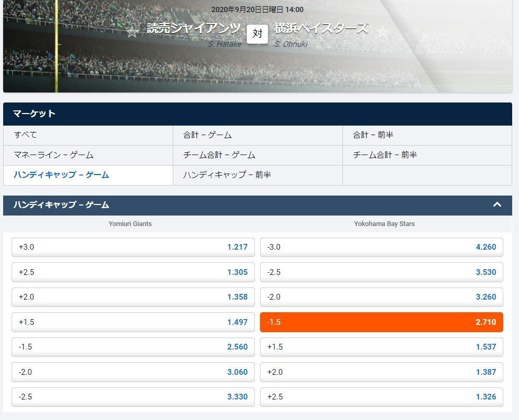Bet Bay Stars -3.0 at 4.260

(382, 247)
